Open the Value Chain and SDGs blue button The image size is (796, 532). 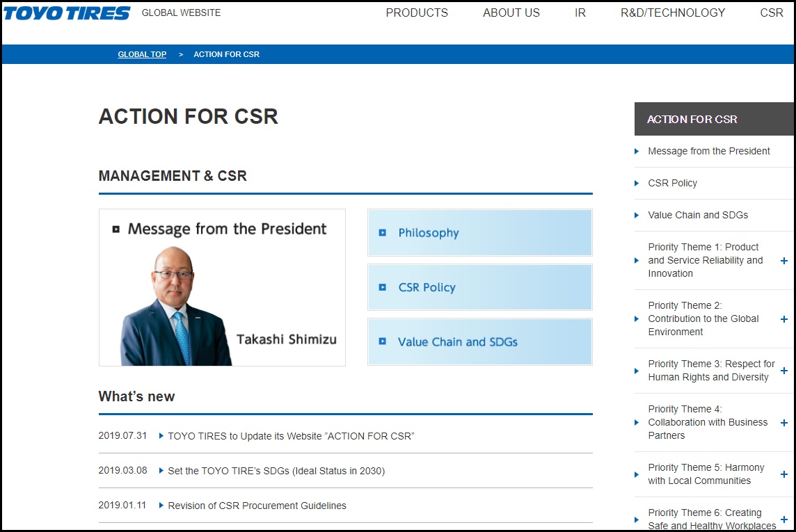(479, 342)
